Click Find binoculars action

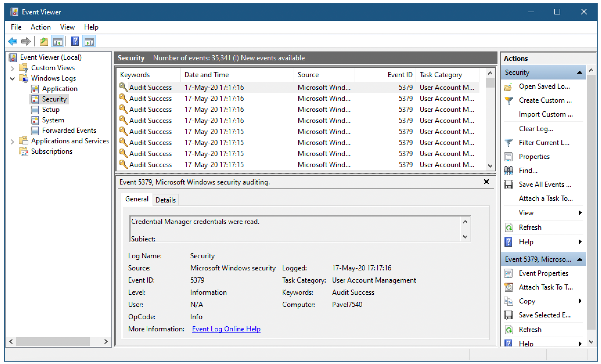click(x=528, y=171)
